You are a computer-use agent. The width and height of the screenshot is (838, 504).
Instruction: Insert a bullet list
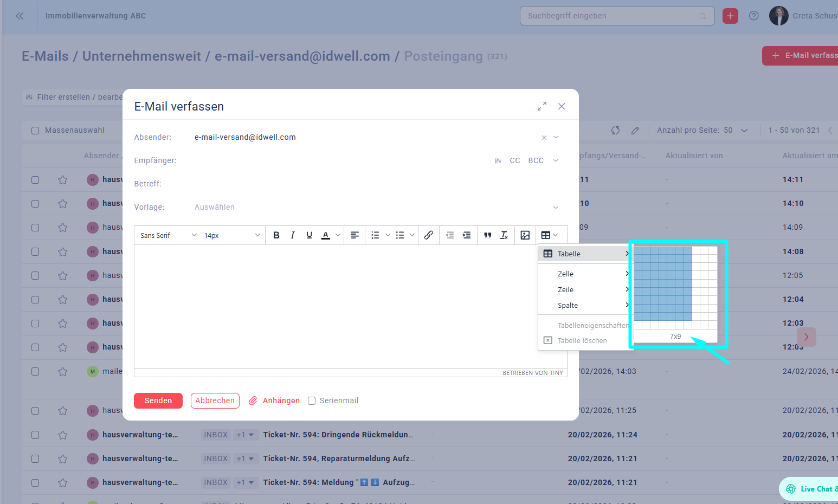click(x=400, y=235)
